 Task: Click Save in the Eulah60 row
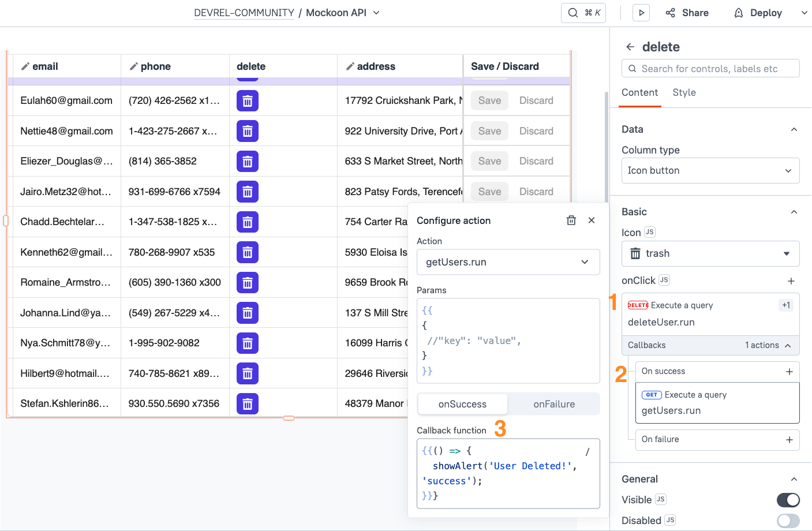click(489, 100)
